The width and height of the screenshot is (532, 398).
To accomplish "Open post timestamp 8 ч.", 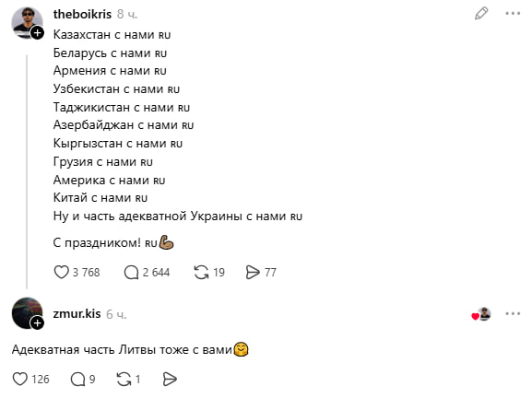I will (127, 14).
